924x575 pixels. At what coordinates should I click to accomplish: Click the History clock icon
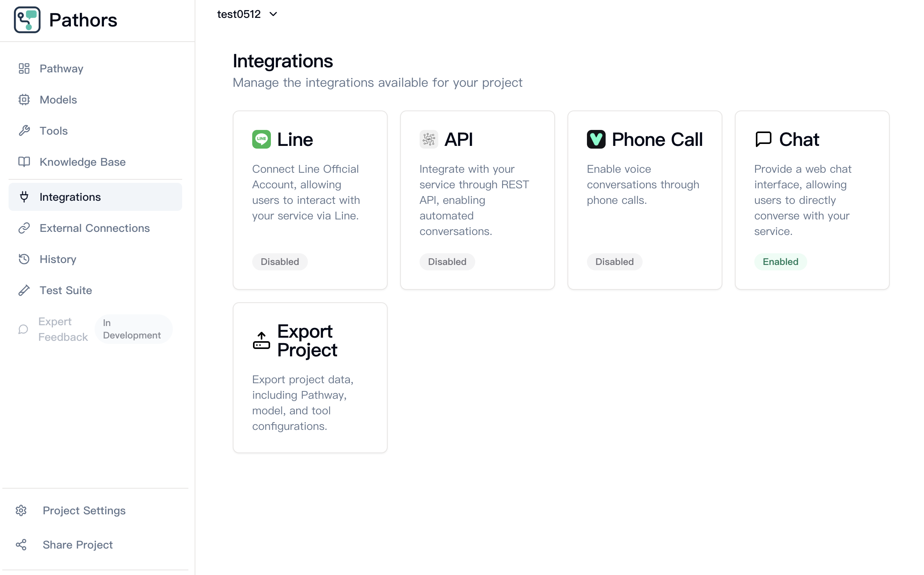pyautogui.click(x=24, y=259)
